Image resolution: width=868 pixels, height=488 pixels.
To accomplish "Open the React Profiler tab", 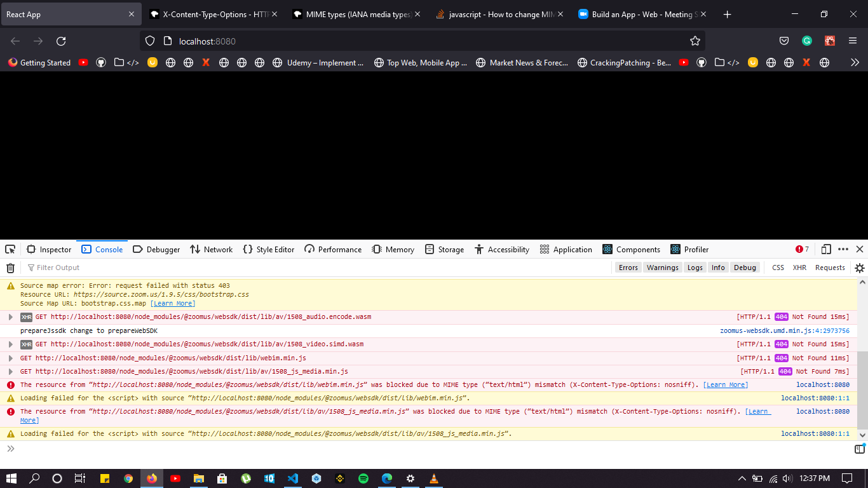I will pos(689,249).
